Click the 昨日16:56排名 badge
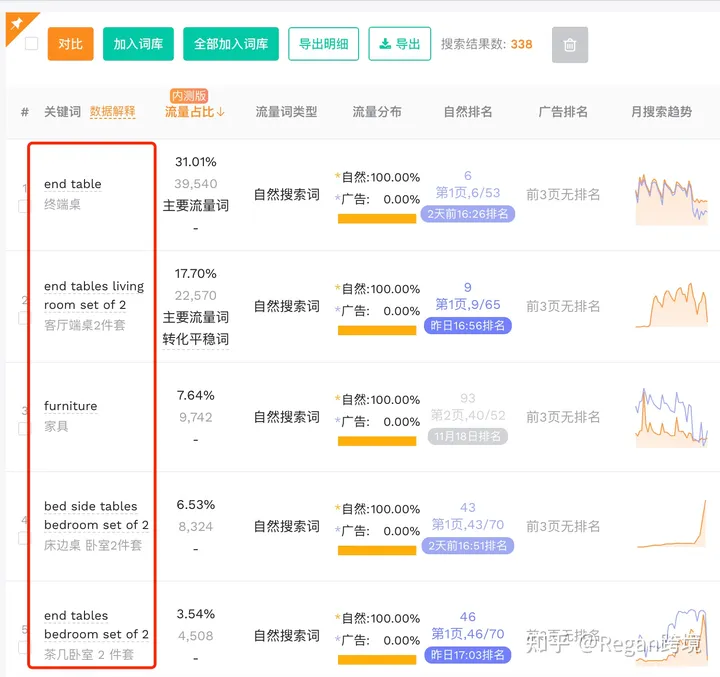Image resolution: width=720 pixels, height=677 pixels. pyautogui.click(x=467, y=325)
